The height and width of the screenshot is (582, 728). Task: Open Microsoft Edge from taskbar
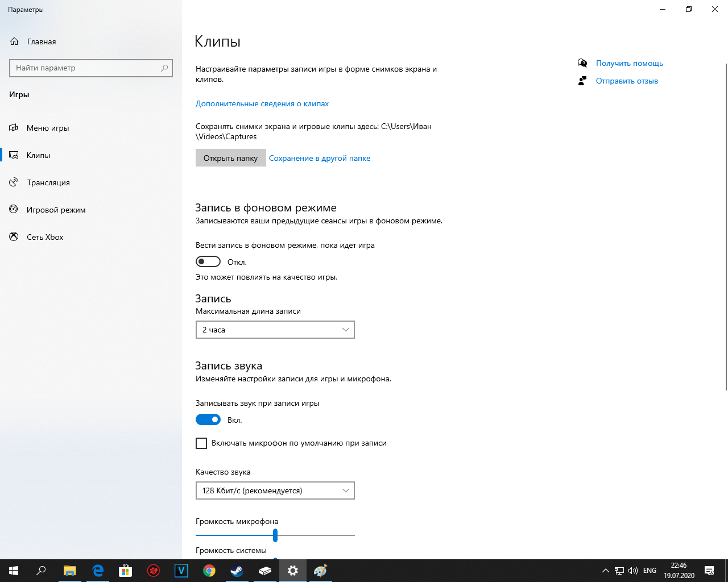pos(97,571)
